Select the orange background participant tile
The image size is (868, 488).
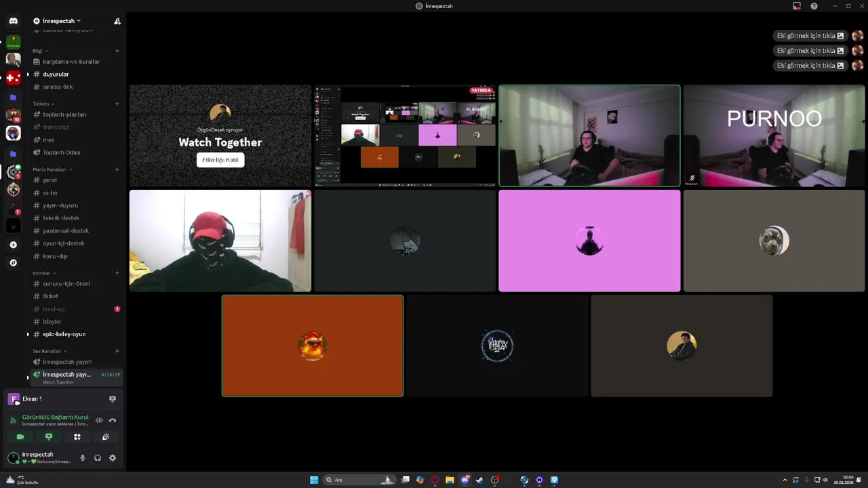click(313, 346)
